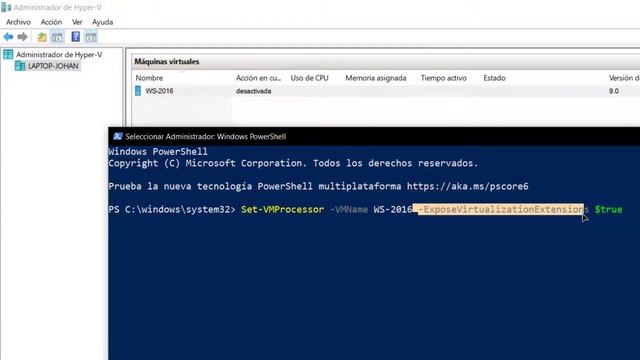Viewport: 640px width, 360px height.
Task: Click the Forward arrow toolbar icon
Action: 22,37
